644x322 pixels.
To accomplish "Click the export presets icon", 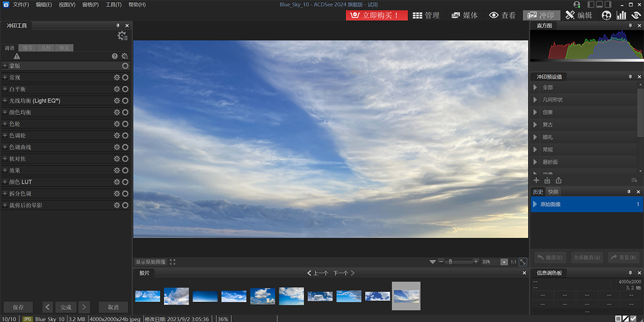I will tap(559, 180).
